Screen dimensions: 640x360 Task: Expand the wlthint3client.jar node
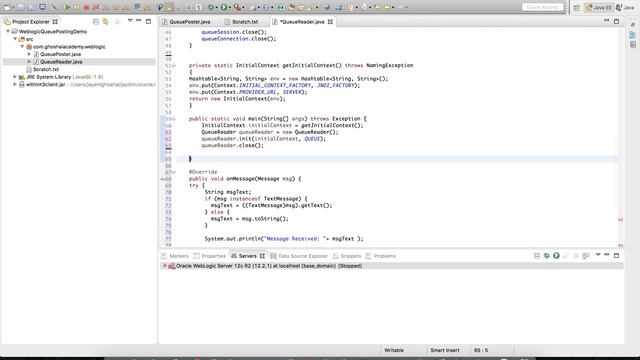(15, 84)
